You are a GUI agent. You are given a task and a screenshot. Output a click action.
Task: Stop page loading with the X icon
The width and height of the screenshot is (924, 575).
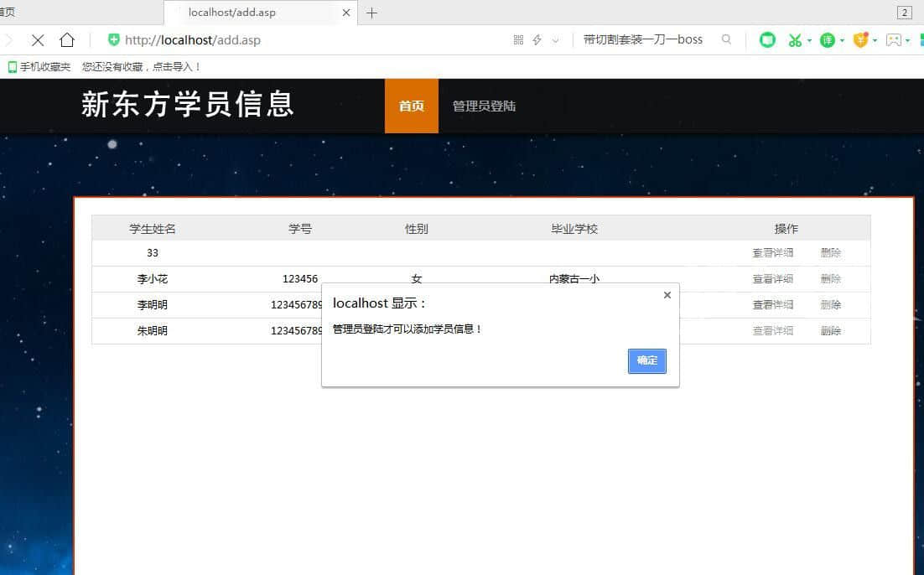(x=38, y=39)
